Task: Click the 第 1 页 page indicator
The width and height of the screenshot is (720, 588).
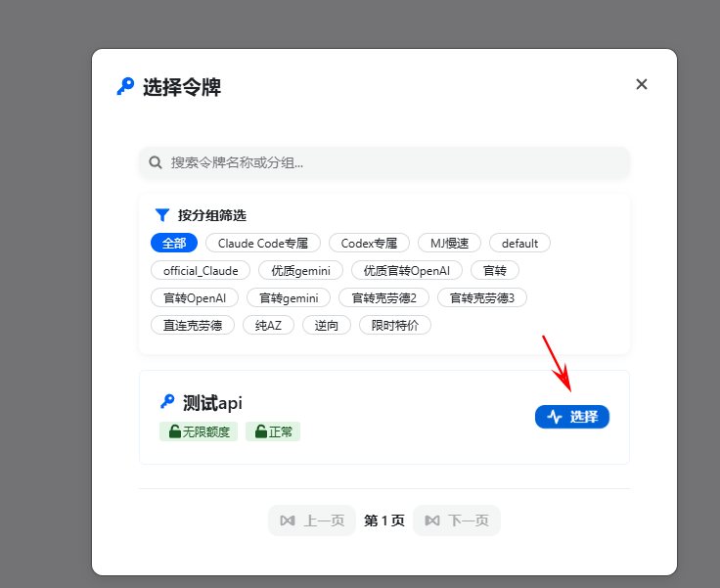Action: click(x=384, y=520)
